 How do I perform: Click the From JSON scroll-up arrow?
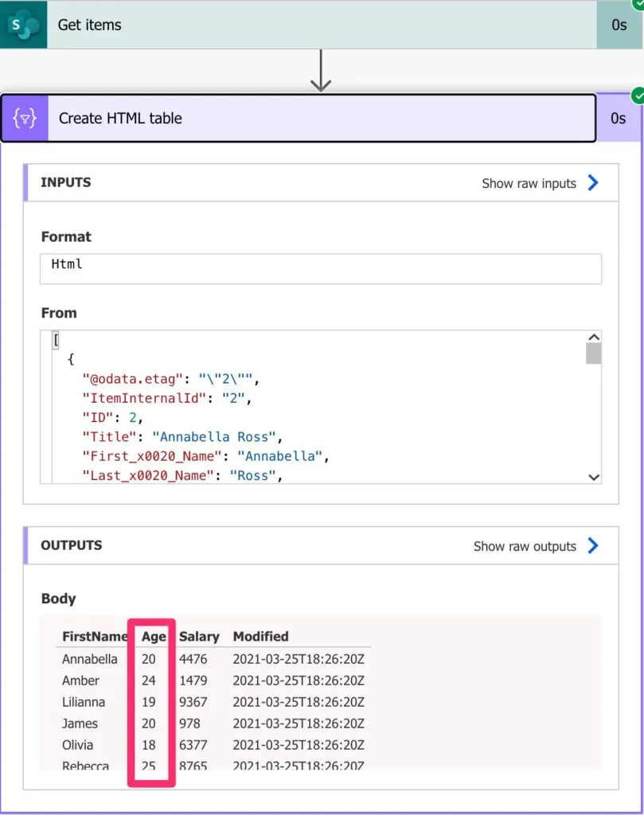click(x=593, y=337)
